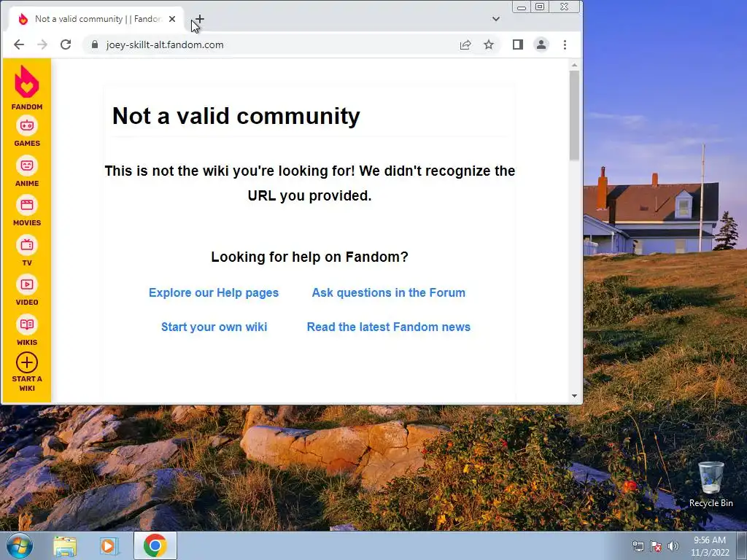Select the 'Not a valid community' tab
Viewport: 747px width, 560px height.
click(97, 19)
